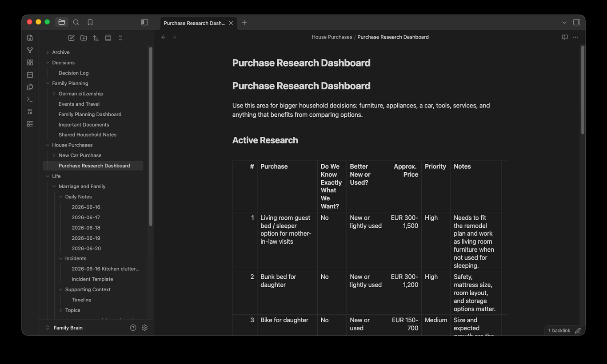Open settings gear icon

144,328
